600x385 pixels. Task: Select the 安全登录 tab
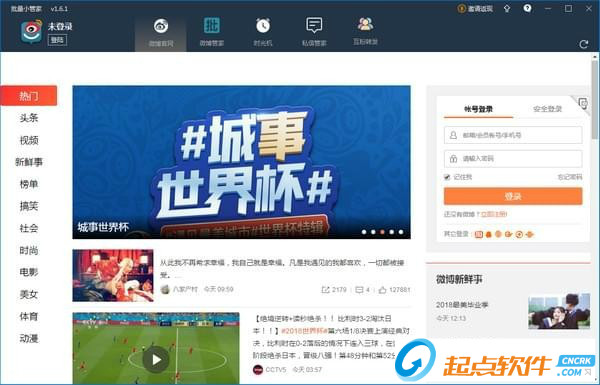pos(547,109)
